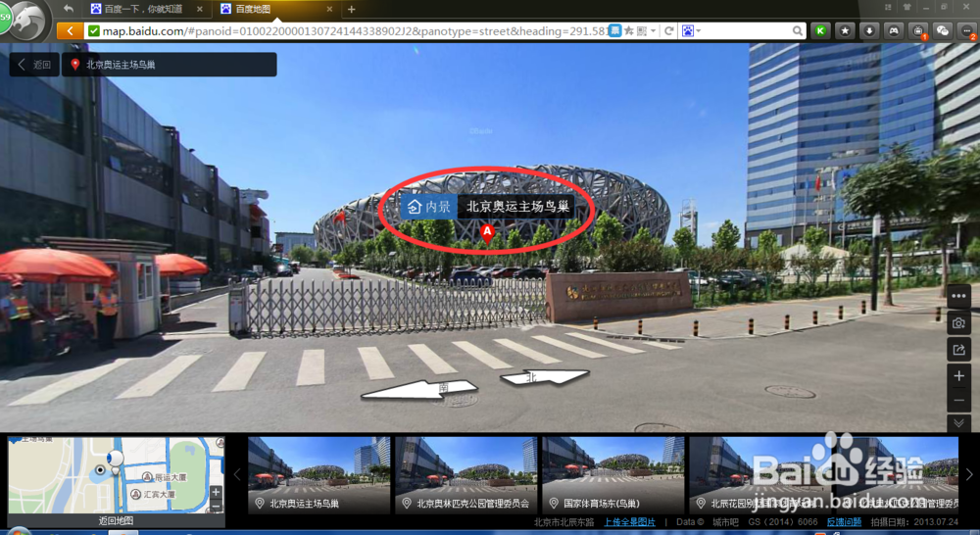Click the undo closed tab arrow beside the tabs
This screenshot has width=980, height=535.
click(x=69, y=9)
